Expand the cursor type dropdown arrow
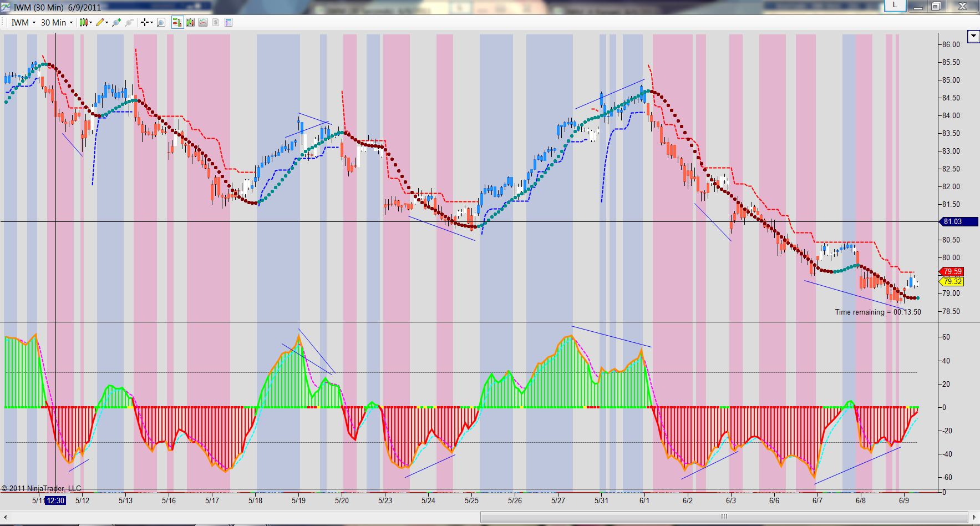Viewport: 980px width, 526px height. pos(151,22)
